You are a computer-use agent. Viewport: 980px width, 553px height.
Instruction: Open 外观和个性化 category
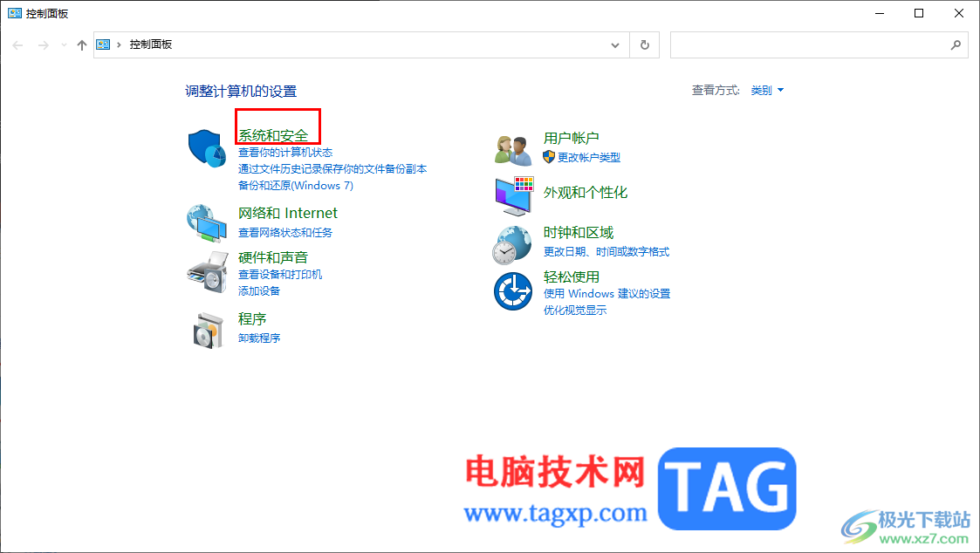pyautogui.click(x=586, y=193)
